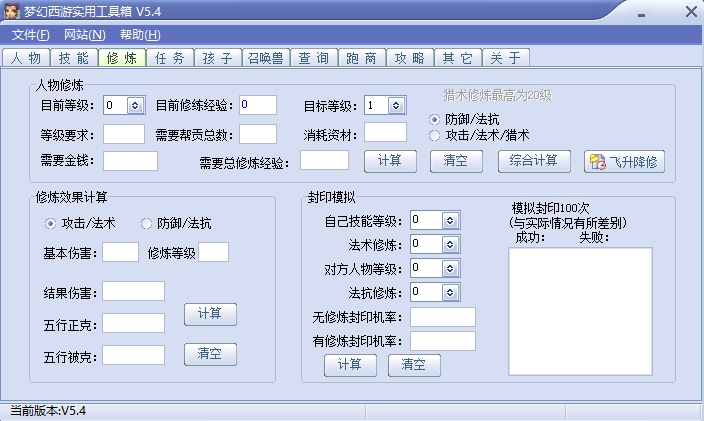Open the 网站(N) menu
The image size is (704, 421).
pos(84,35)
